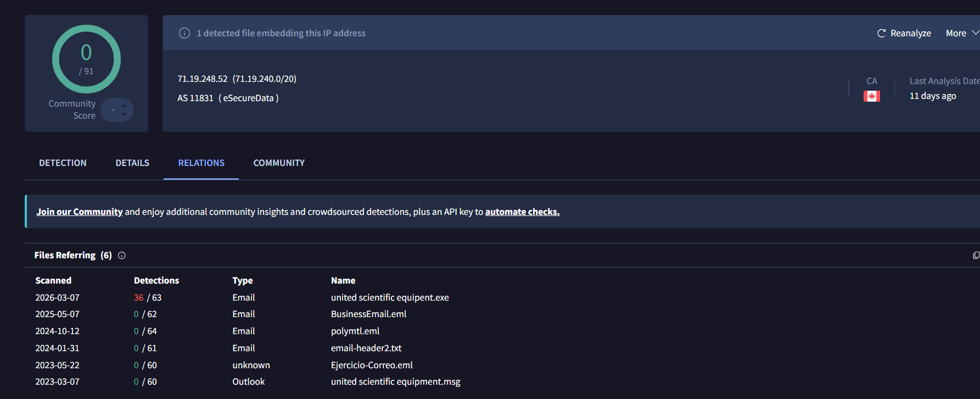Click scan date 2026-03-07
The image size is (980, 399).
(57, 297)
